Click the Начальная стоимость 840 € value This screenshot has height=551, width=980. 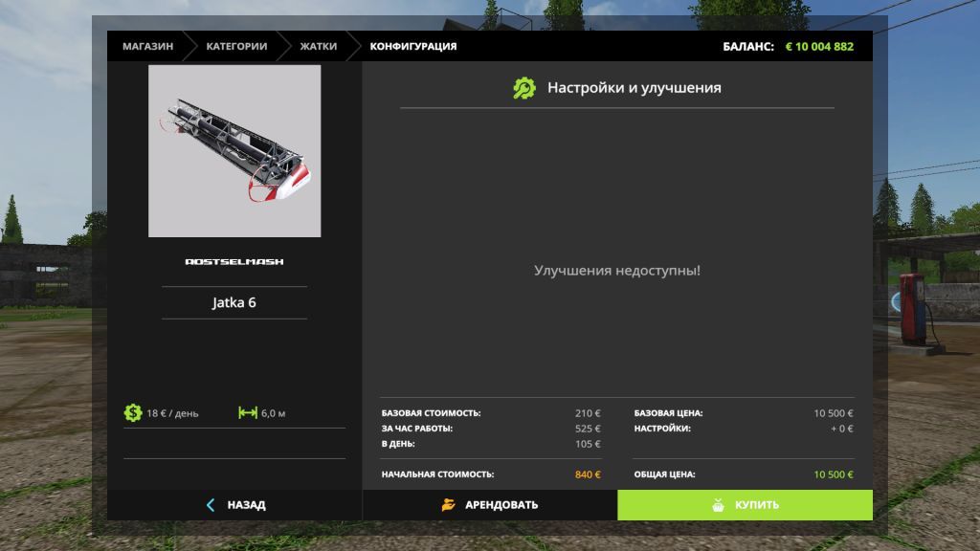[x=588, y=474]
